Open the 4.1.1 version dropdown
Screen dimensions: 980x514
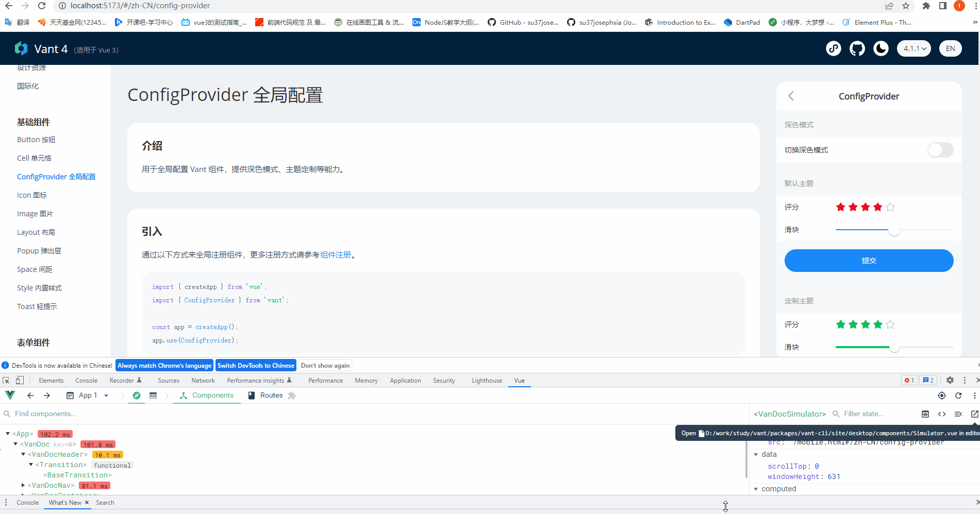point(914,48)
